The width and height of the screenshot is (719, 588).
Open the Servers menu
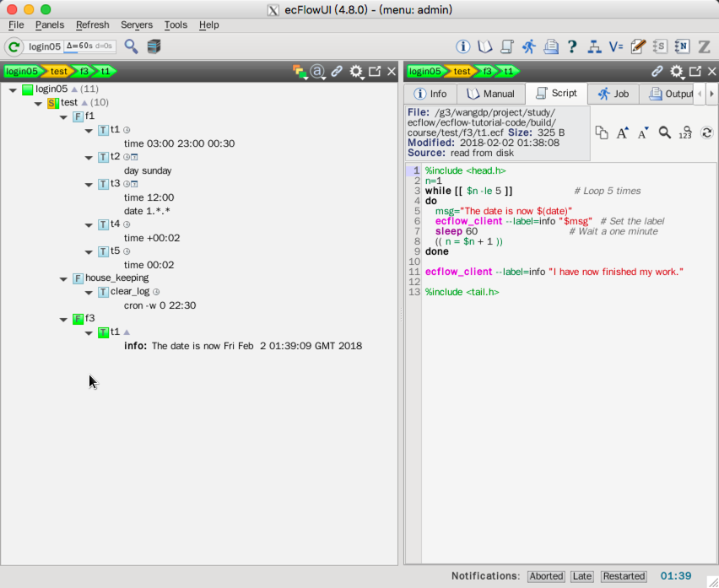(x=137, y=25)
